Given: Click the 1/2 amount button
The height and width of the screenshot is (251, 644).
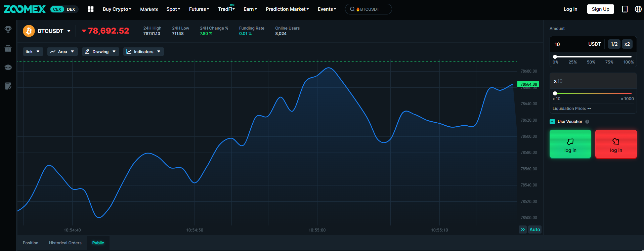Looking at the screenshot, I should 614,44.
